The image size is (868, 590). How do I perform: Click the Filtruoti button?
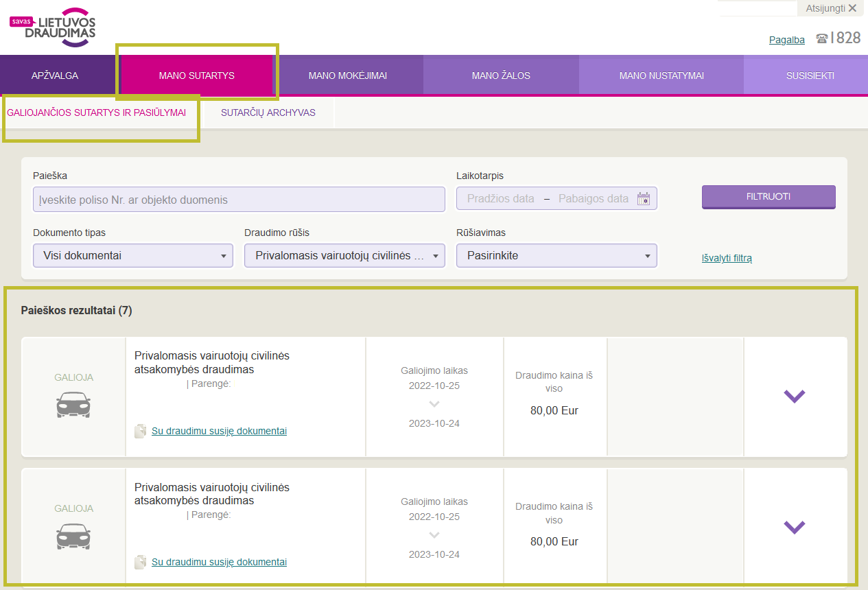point(769,197)
